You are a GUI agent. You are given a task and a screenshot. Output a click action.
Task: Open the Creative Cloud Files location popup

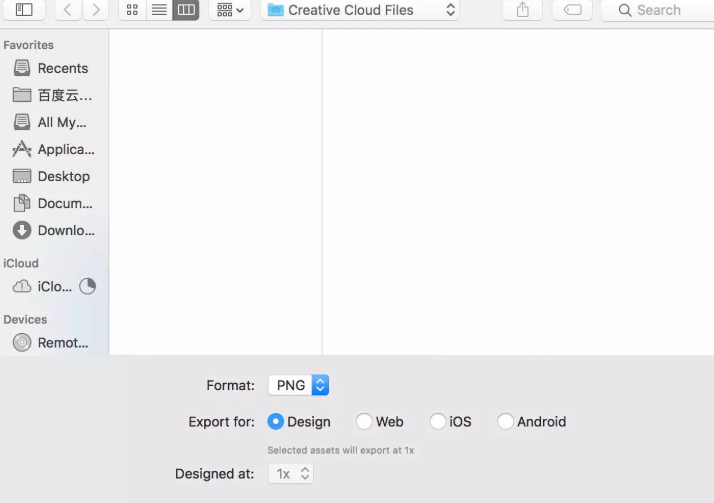[x=360, y=10]
